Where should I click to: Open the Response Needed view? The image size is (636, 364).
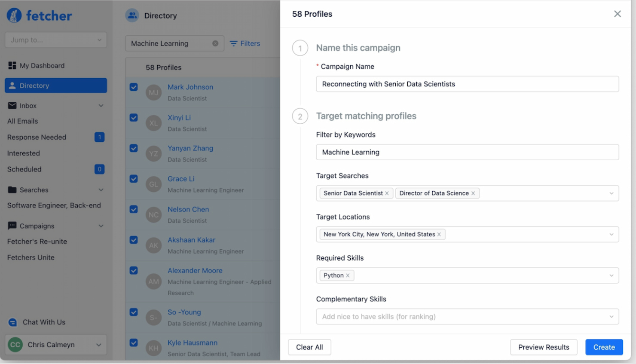point(37,137)
